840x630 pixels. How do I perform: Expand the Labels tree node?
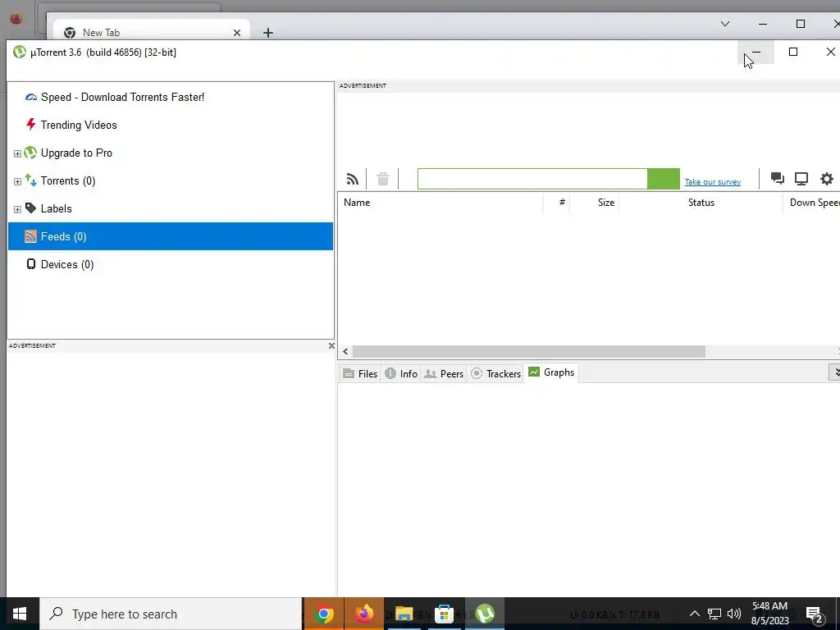coord(17,209)
